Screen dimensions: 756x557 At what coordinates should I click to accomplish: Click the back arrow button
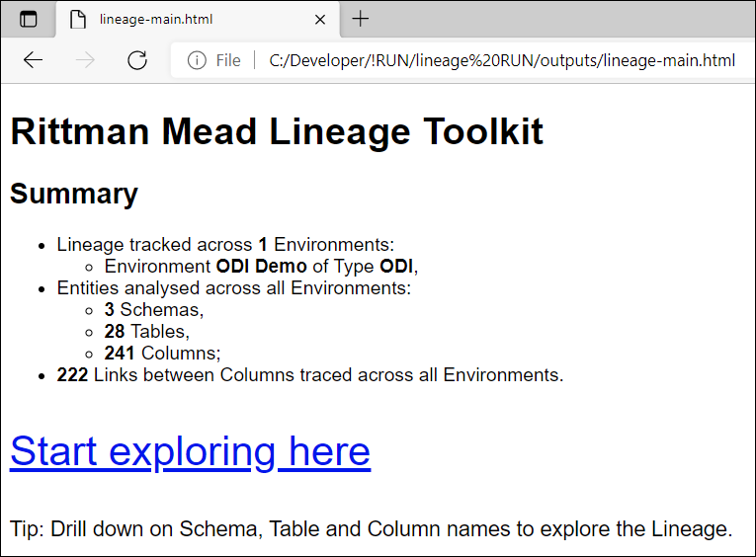pyautogui.click(x=34, y=60)
